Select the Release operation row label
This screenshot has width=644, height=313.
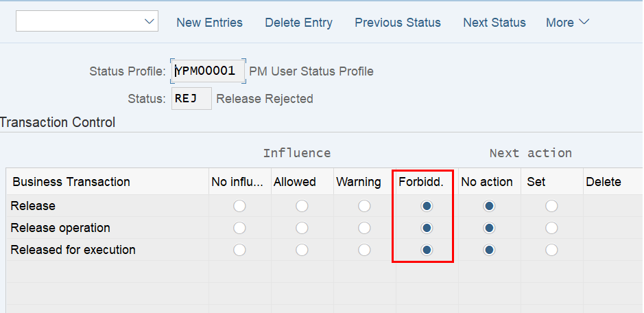click(x=60, y=228)
